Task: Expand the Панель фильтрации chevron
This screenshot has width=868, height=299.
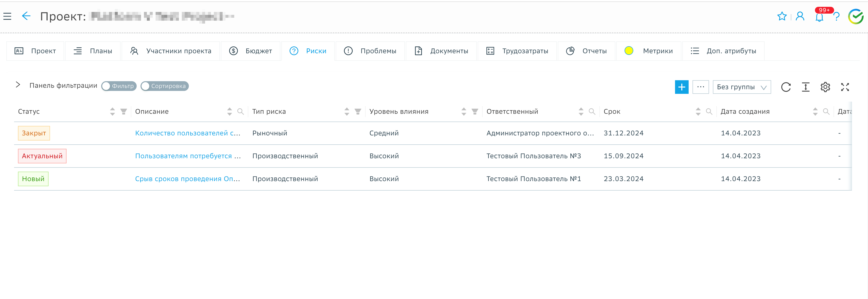Action: click(18, 85)
